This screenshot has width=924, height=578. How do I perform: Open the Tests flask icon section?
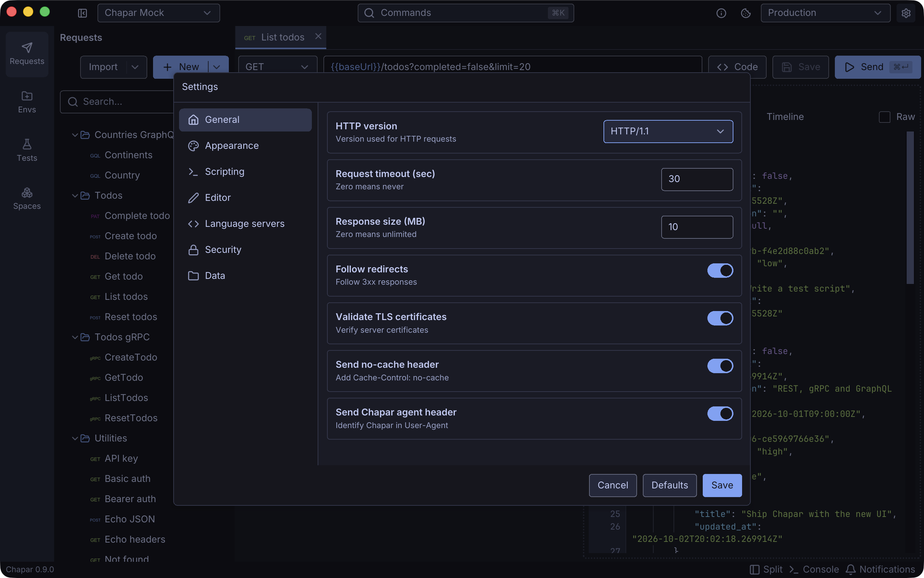coord(27,150)
